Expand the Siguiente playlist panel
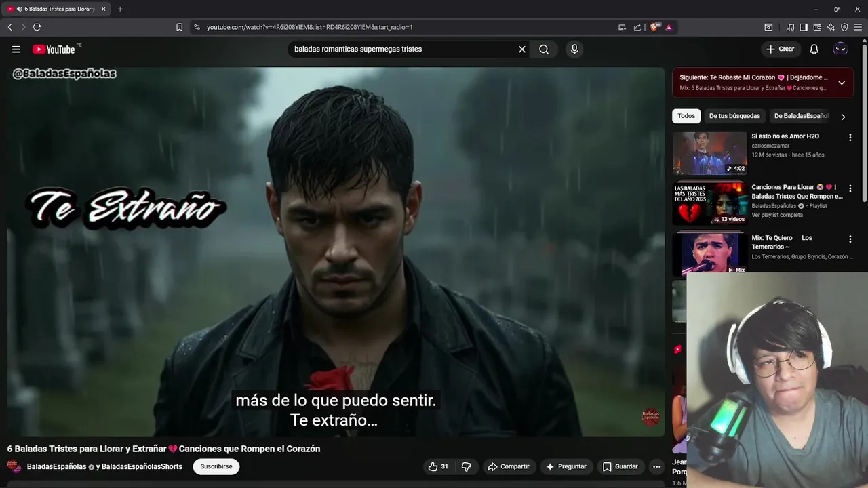The width and height of the screenshot is (868, 488). [x=842, y=83]
